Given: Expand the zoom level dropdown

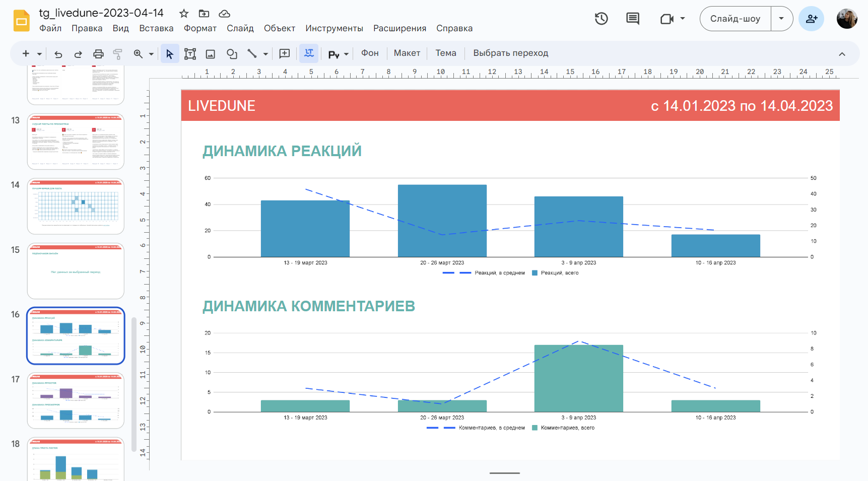Looking at the screenshot, I should pyautogui.click(x=151, y=53).
